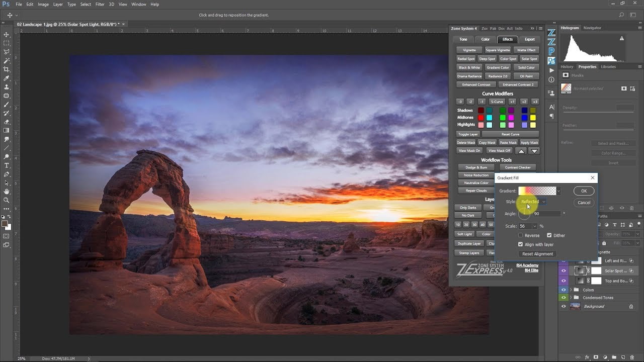Hide the Background layer
Viewport: 644px width, 362px height.
pyautogui.click(x=563, y=306)
